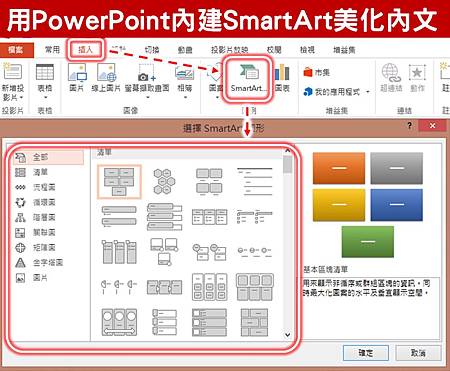Image resolution: width=450 pixels, height=371 pixels.
Task: Click the layout list scroll-down arrow
Action: (x=288, y=335)
